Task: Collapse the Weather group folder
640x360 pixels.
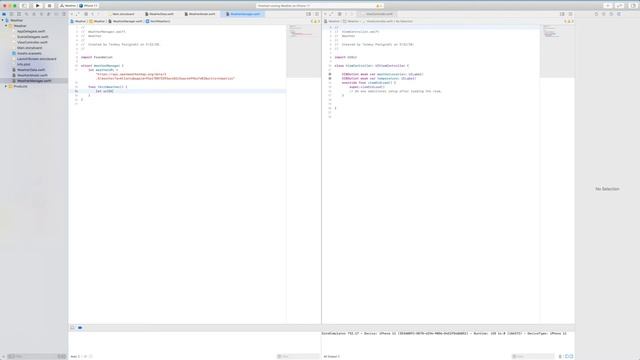Action: point(6,26)
